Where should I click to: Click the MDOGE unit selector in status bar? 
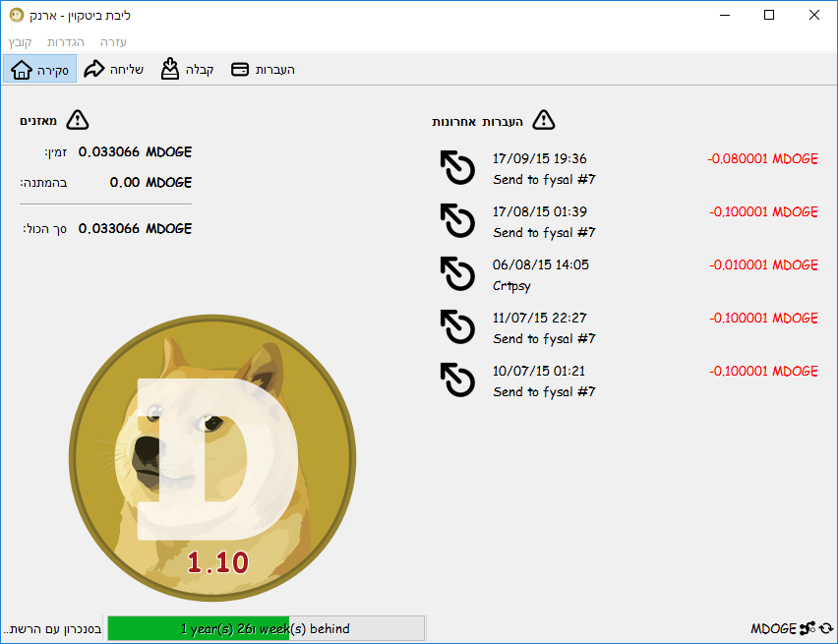pos(773,629)
